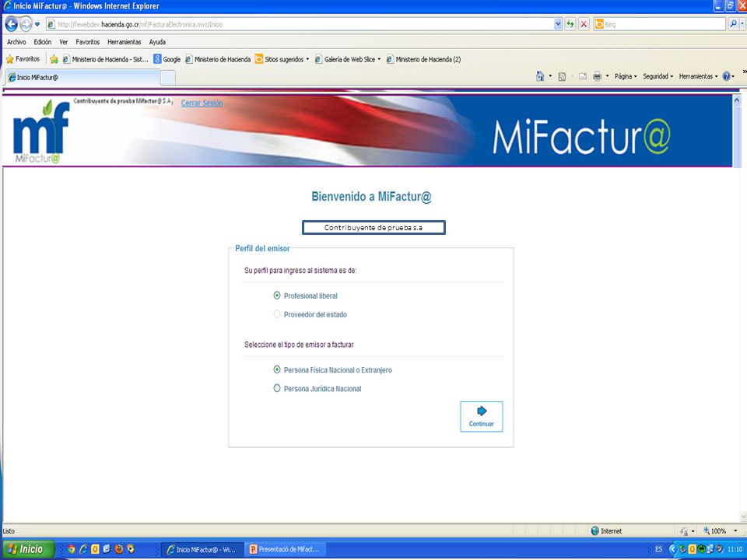Open the Página dropdown menu
The height and width of the screenshot is (560, 747).
tap(626, 76)
